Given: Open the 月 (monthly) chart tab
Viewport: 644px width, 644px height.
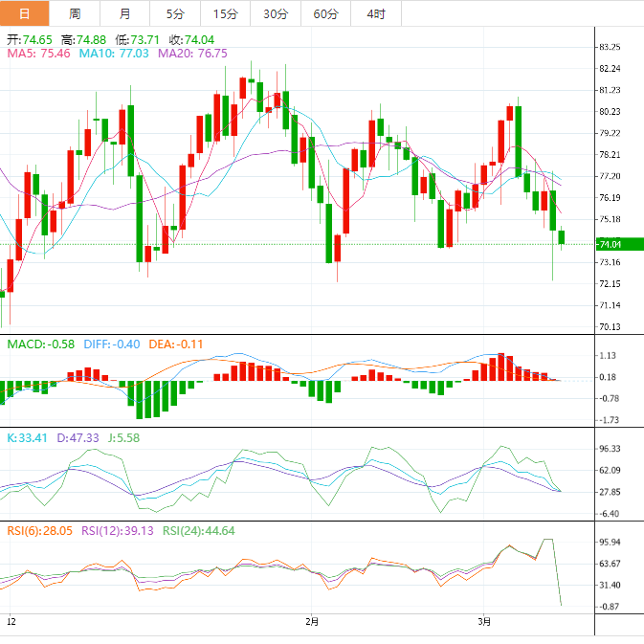Looking at the screenshot, I should point(125,13).
